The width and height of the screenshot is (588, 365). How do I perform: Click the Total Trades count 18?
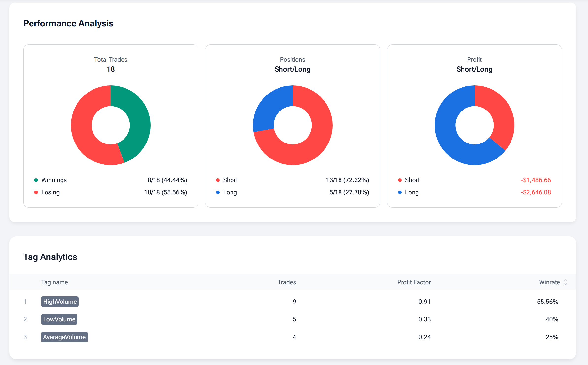pos(111,69)
